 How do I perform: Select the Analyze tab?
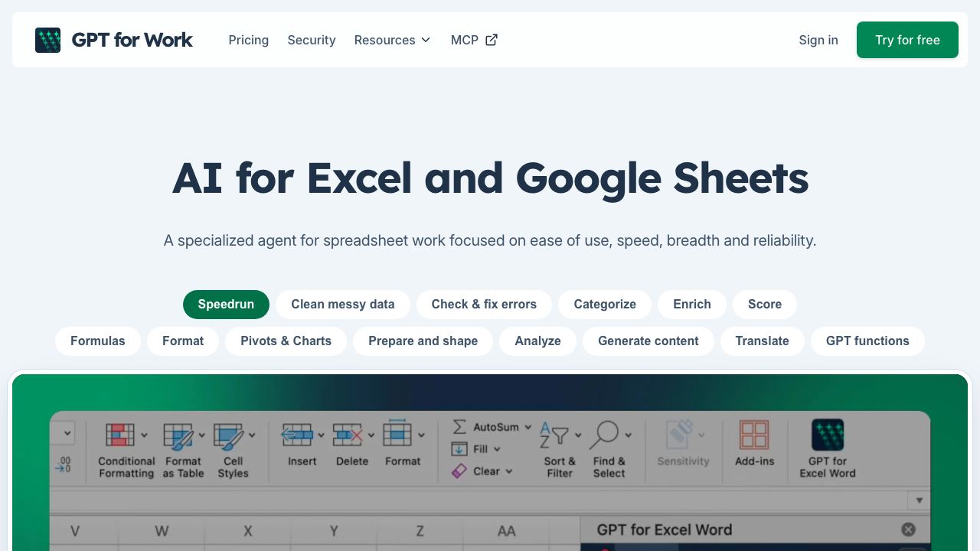point(537,341)
